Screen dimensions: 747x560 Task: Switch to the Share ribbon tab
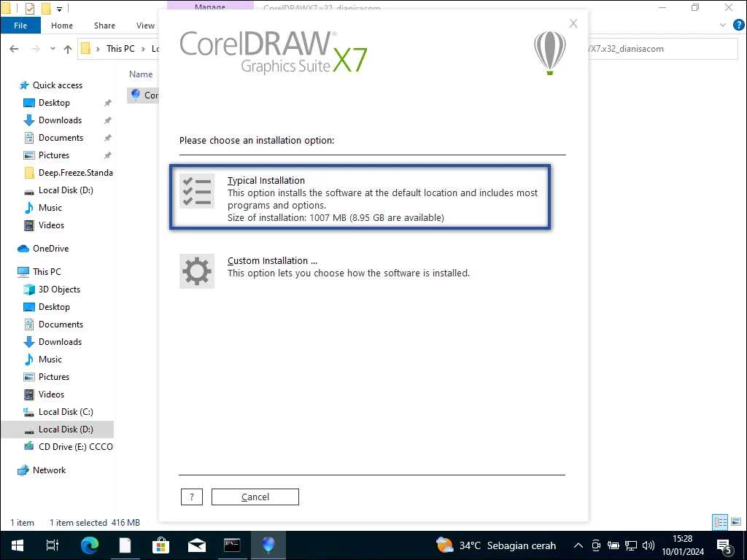[x=104, y=26]
